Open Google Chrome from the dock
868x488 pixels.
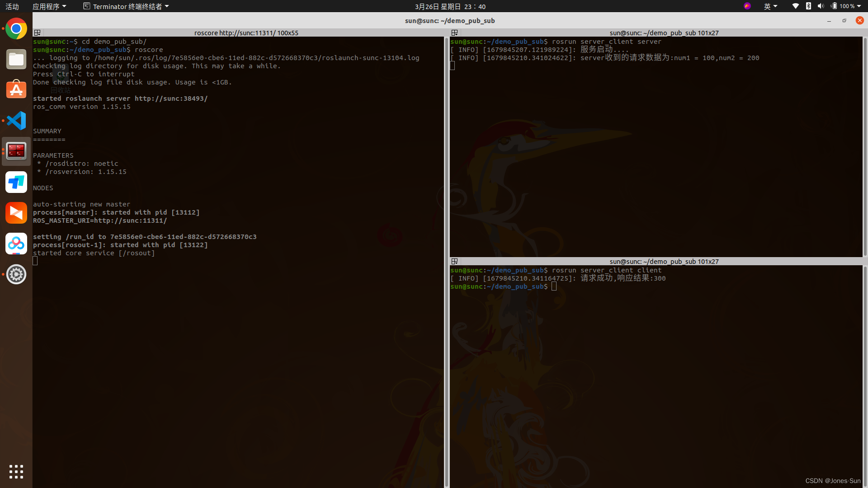(16, 29)
